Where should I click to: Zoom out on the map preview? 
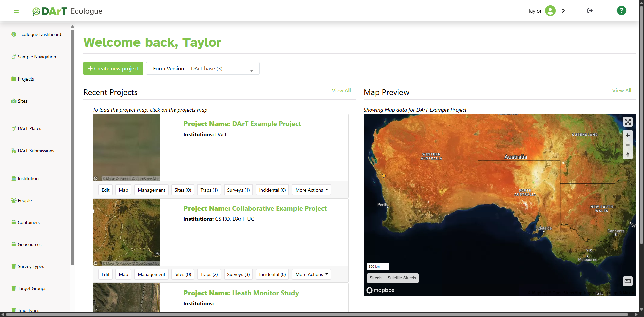click(x=628, y=145)
